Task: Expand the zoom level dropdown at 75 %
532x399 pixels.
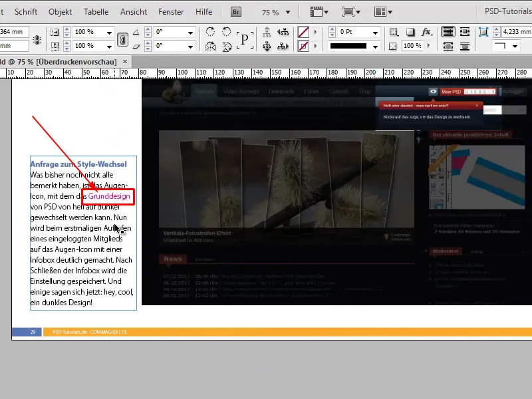Action: [287, 12]
